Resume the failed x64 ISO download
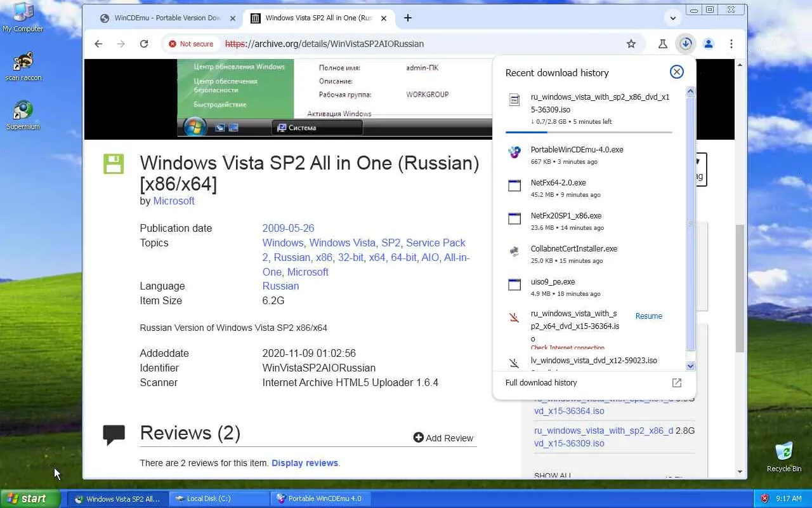 (x=648, y=316)
